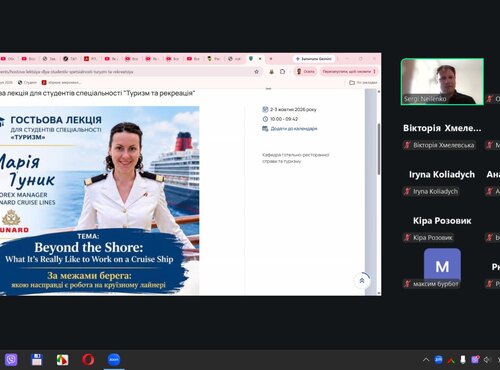Open the Opera browser taskbar icon
Viewport: 500px width, 370px height.
88,360
